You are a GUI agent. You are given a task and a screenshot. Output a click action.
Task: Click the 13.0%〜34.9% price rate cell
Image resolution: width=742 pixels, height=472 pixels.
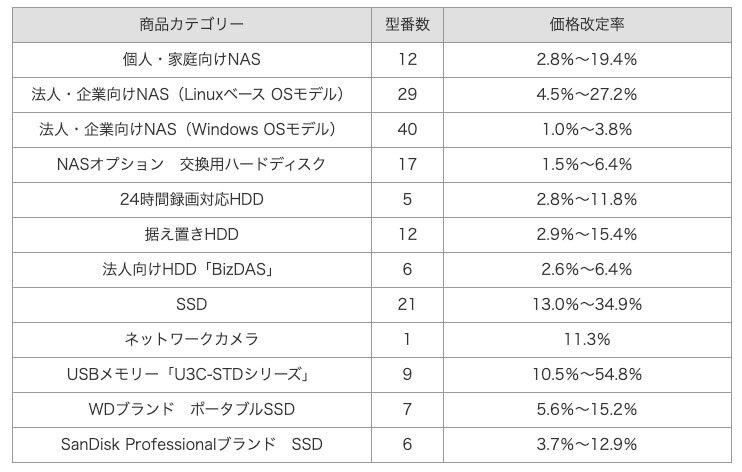pos(587,304)
